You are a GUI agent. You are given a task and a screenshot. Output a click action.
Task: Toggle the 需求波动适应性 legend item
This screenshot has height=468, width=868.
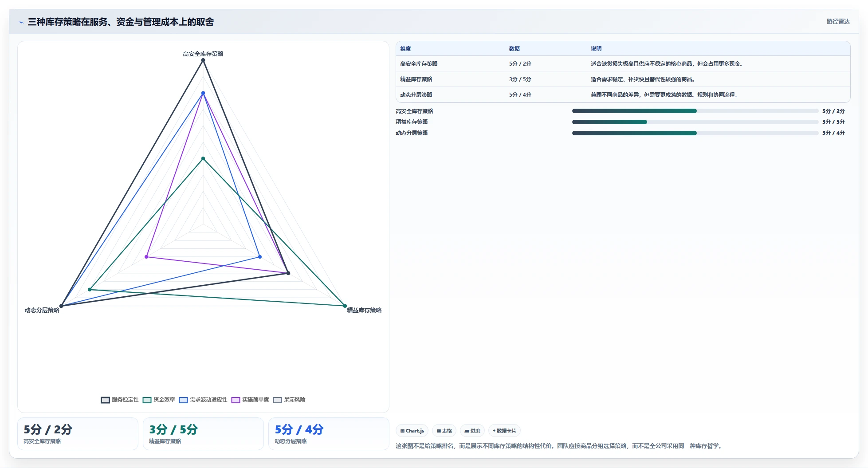[x=203, y=400]
